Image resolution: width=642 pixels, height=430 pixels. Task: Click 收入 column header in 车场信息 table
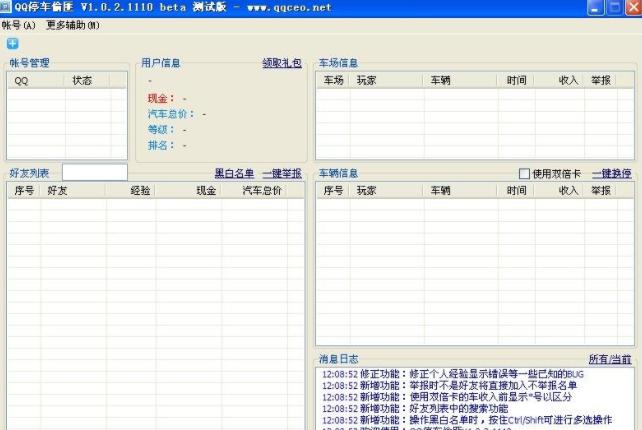pyautogui.click(x=559, y=80)
